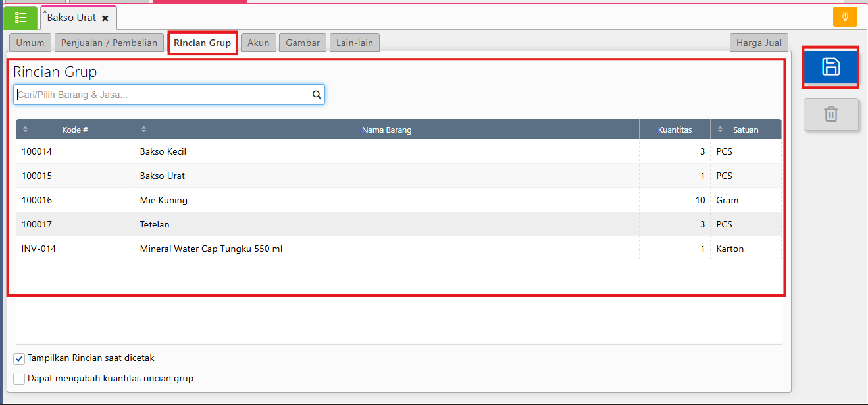Uncheck Tampilkan Rincian saat dicetak
The image size is (868, 405).
point(19,359)
